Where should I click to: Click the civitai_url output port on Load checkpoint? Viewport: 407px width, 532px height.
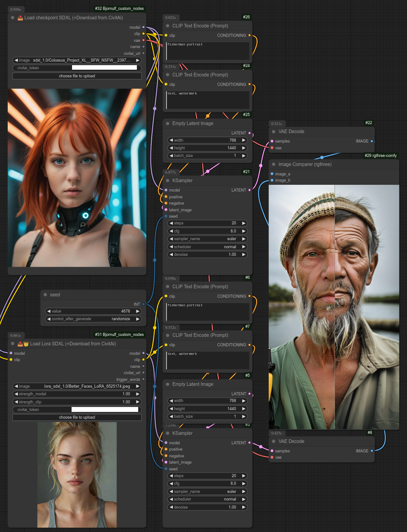(x=143, y=53)
